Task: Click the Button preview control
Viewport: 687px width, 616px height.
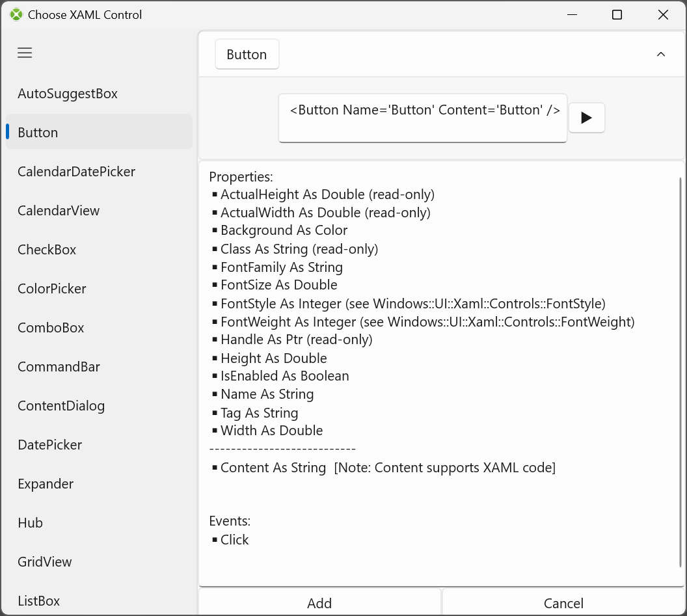Action: (x=247, y=55)
